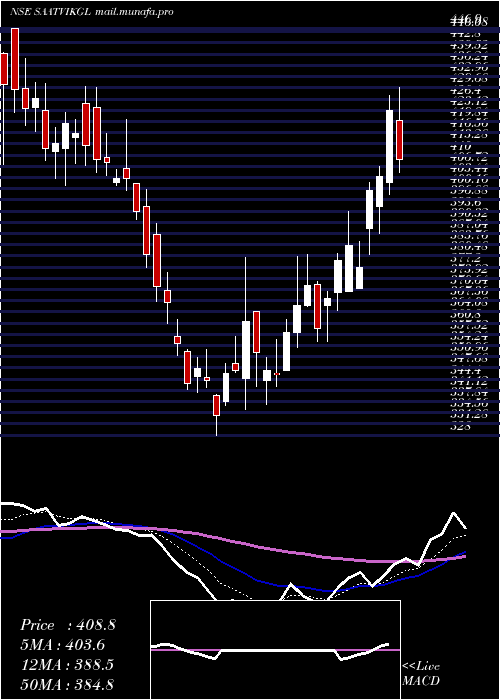Click the 328 price axis label
The width and height of the screenshot is (500, 700).
[x=461, y=426]
